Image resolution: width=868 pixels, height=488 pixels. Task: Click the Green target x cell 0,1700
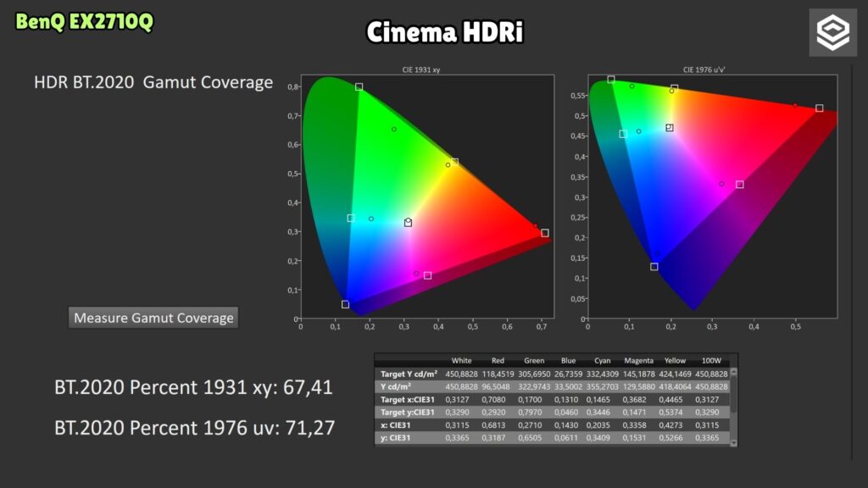click(530, 400)
